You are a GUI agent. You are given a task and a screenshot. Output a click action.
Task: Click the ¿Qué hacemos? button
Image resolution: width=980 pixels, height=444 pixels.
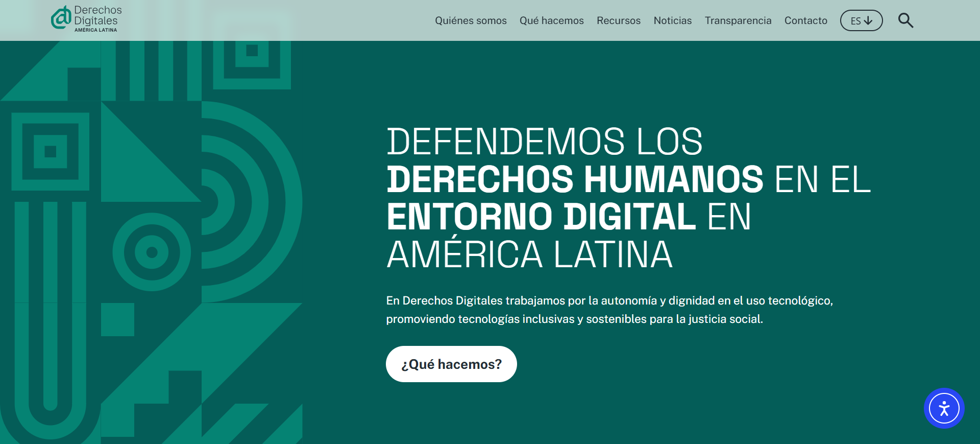(x=451, y=364)
